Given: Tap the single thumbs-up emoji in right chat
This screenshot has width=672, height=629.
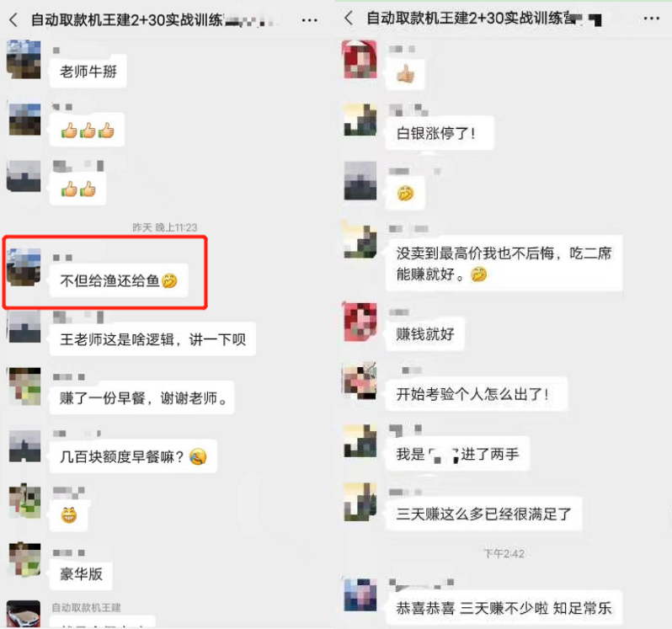Looking at the screenshot, I should point(405,74).
